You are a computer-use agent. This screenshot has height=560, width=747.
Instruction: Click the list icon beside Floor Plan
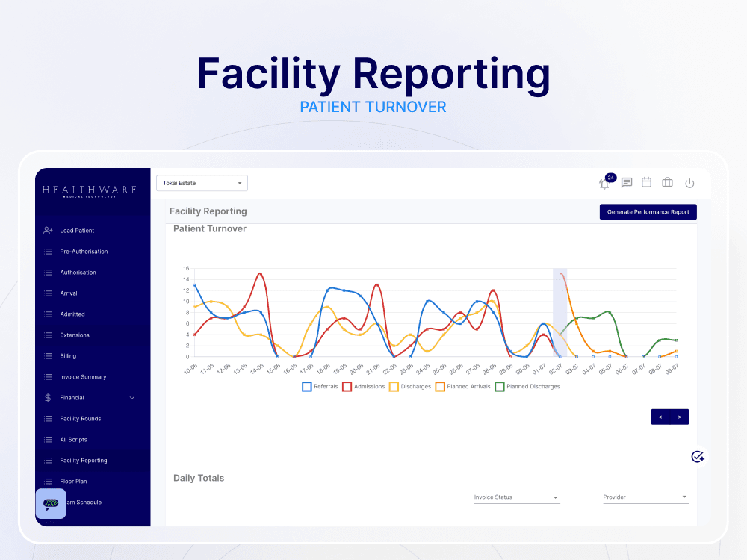point(48,482)
